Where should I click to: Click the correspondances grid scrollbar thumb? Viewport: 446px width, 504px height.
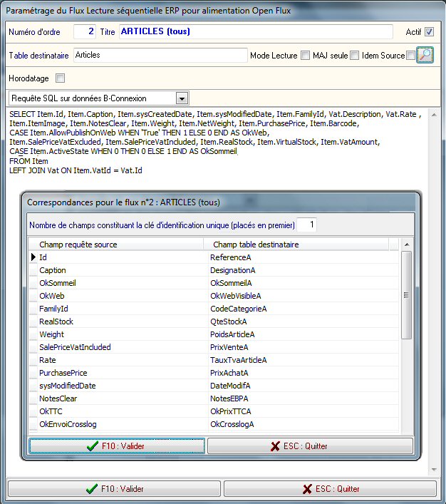407,295
